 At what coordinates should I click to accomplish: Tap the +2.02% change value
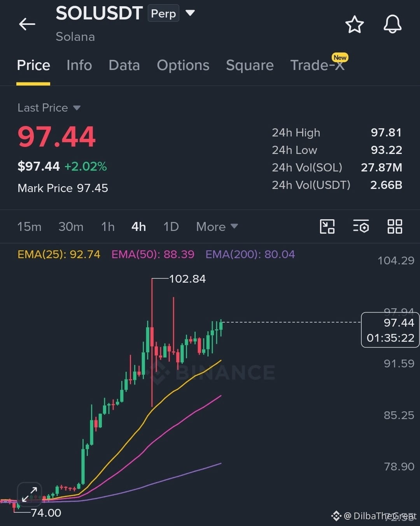tap(86, 166)
